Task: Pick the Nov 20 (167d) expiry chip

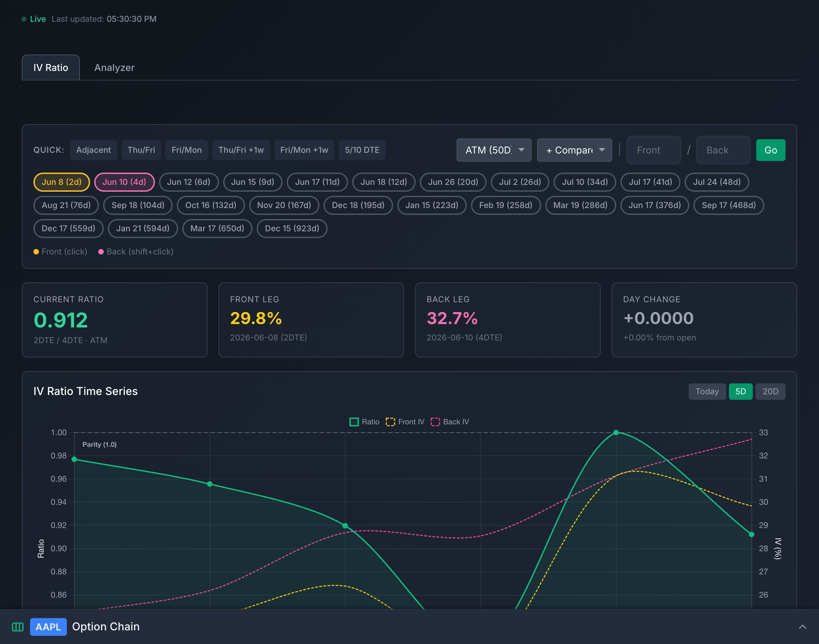Action: pyautogui.click(x=284, y=205)
